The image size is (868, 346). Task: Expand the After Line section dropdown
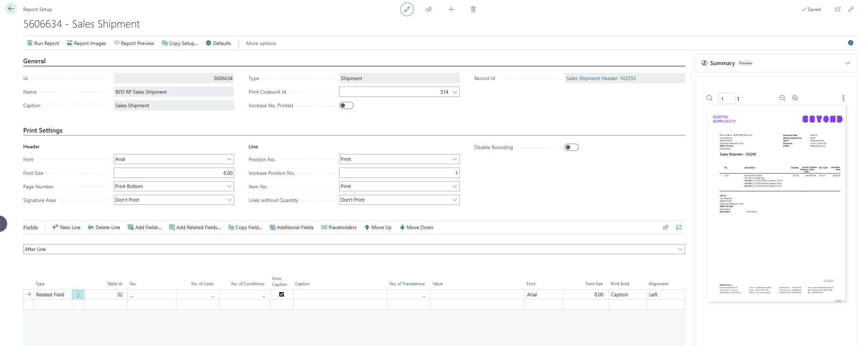click(353, 249)
